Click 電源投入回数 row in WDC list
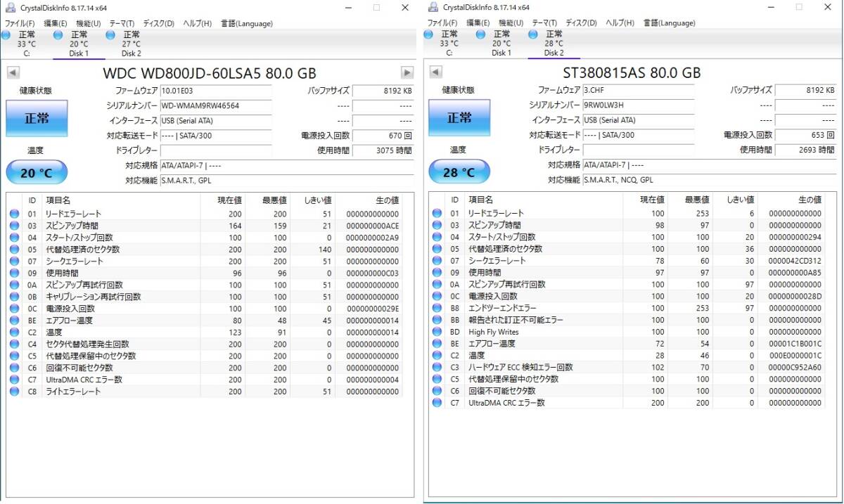Viewport: 844px width, 504px height. 204,309
